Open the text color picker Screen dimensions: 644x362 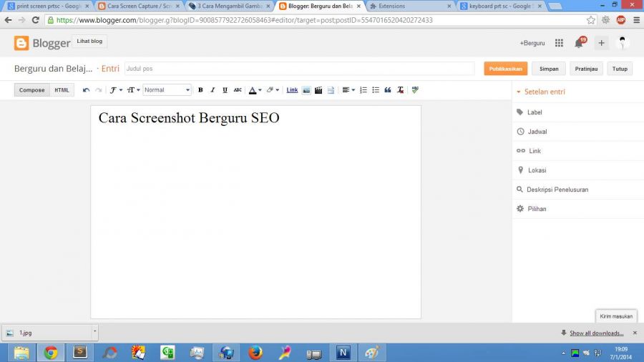coord(255,90)
